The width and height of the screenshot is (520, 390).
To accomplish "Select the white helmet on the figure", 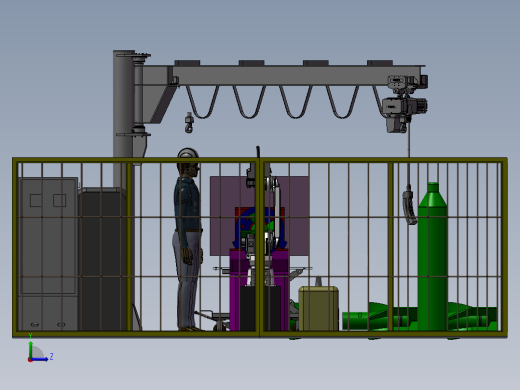I will click(188, 153).
